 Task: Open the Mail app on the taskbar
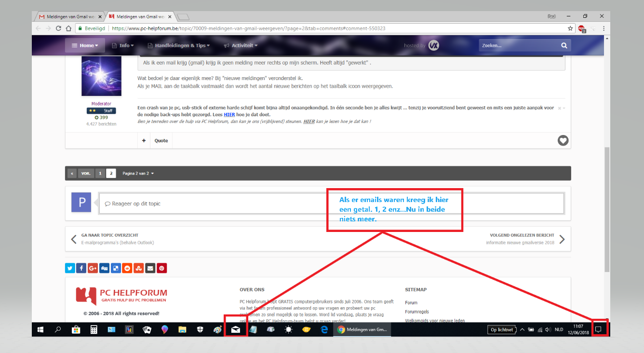[x=236, y=330]
